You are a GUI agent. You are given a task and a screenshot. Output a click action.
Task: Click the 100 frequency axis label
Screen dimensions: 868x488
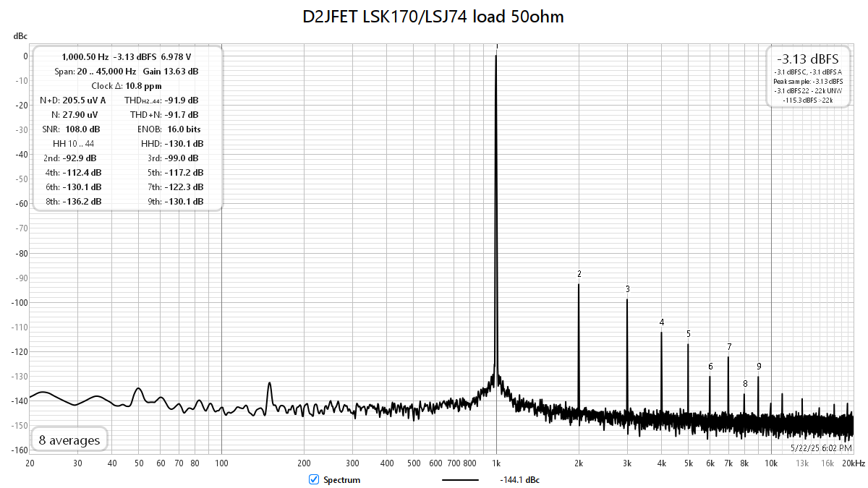point(221,463)
